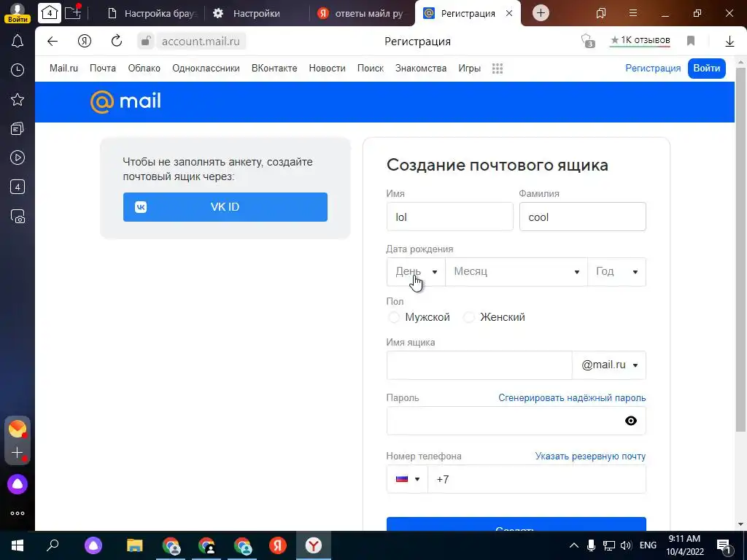The image size is (747, 560).
Task: Open tab counter 4 icon in sidebar
Action: click(18, 187)
